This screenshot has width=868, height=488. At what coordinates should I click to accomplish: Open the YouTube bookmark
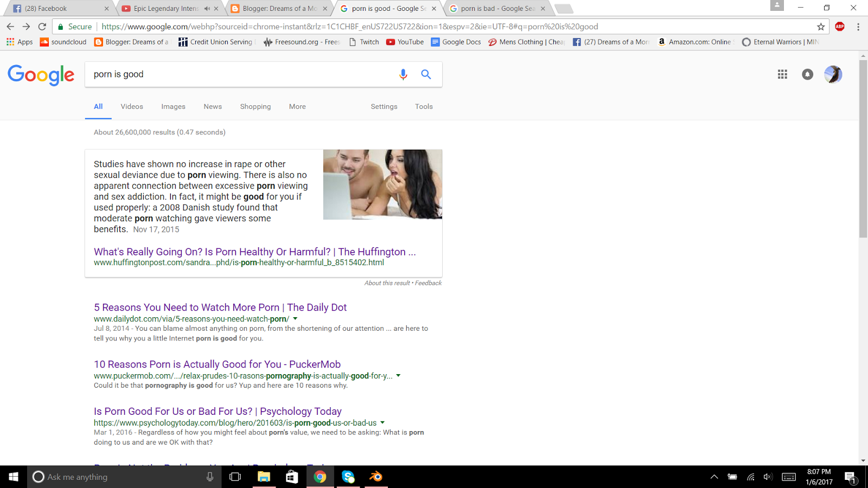[x=405, y=42]
